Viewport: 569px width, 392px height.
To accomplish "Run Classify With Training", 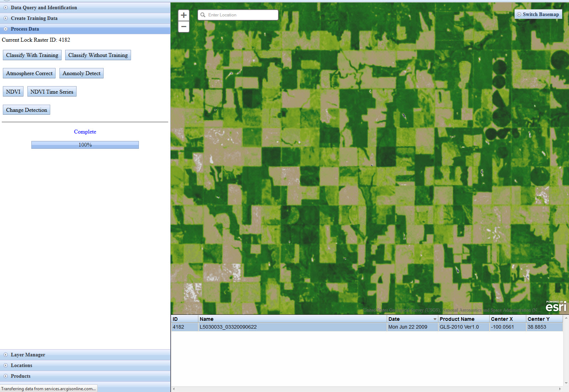I will point(32,55).
